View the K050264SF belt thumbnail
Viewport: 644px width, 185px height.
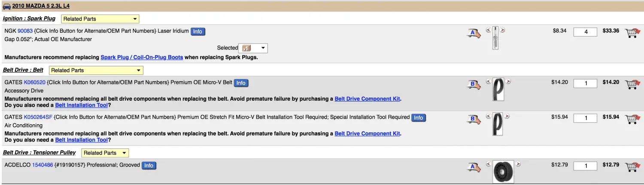(x=498, y=124)
